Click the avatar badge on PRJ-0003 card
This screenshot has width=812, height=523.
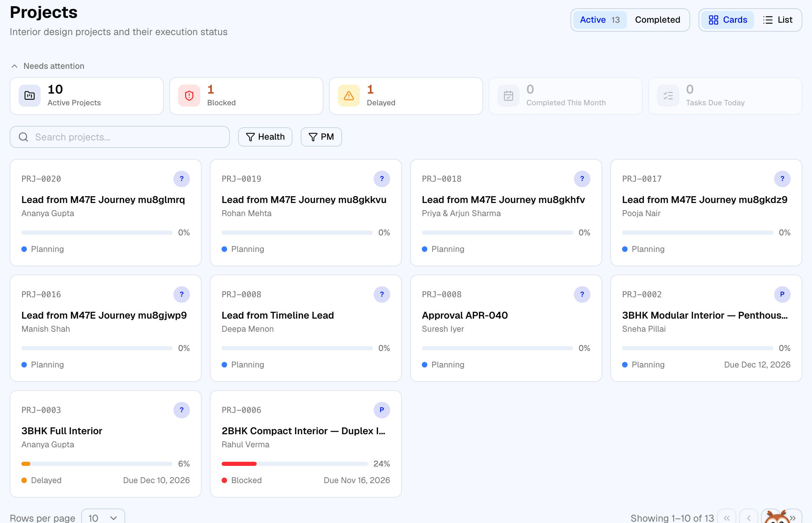pyautogui.click(x=182, y=410)
